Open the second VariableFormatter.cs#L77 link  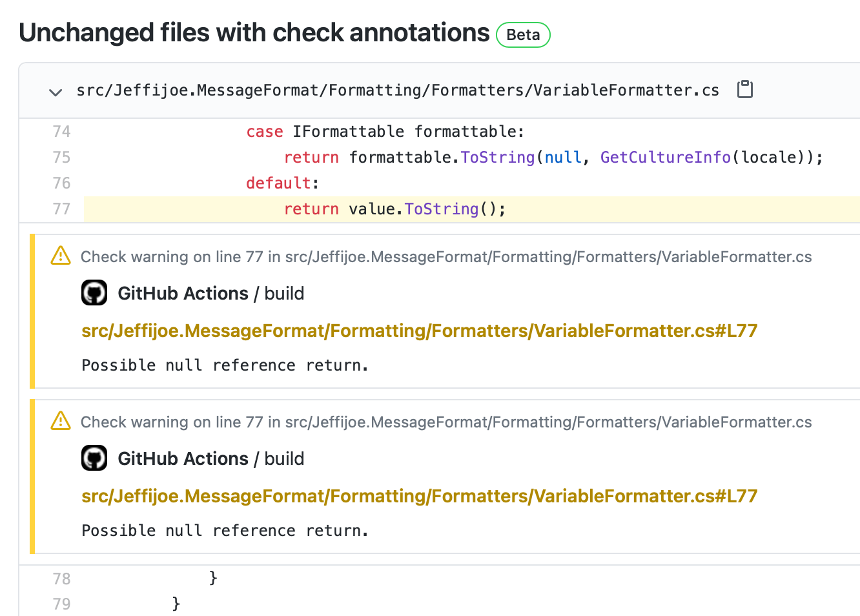[419, 496]
